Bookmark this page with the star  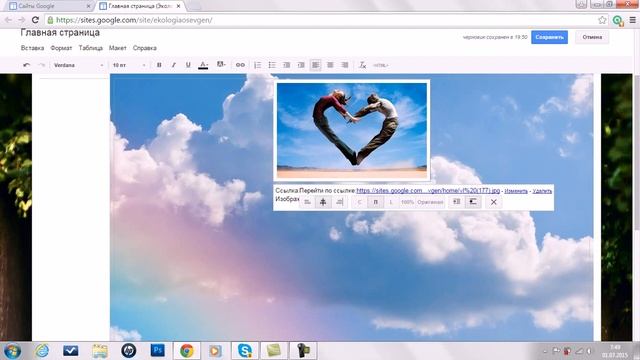pos(602,20)
